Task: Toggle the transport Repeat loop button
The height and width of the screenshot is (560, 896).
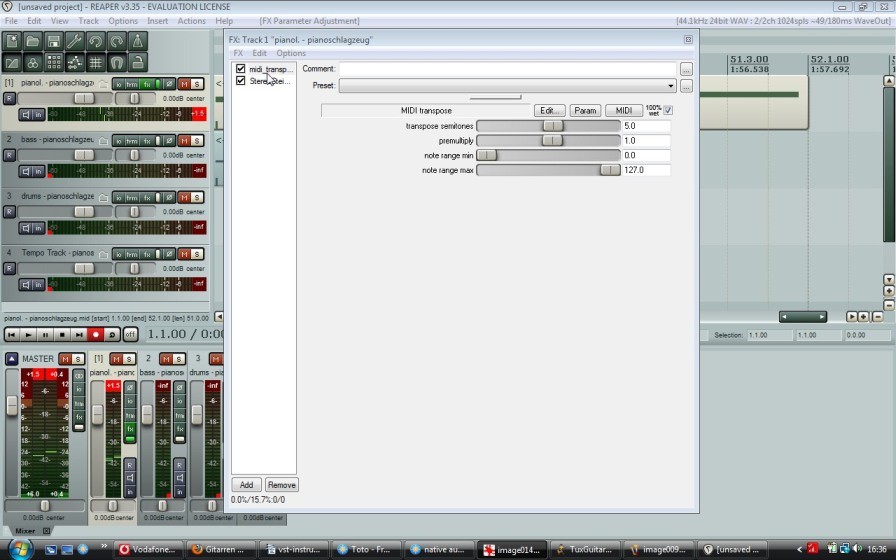Action: tap(113, 335)
